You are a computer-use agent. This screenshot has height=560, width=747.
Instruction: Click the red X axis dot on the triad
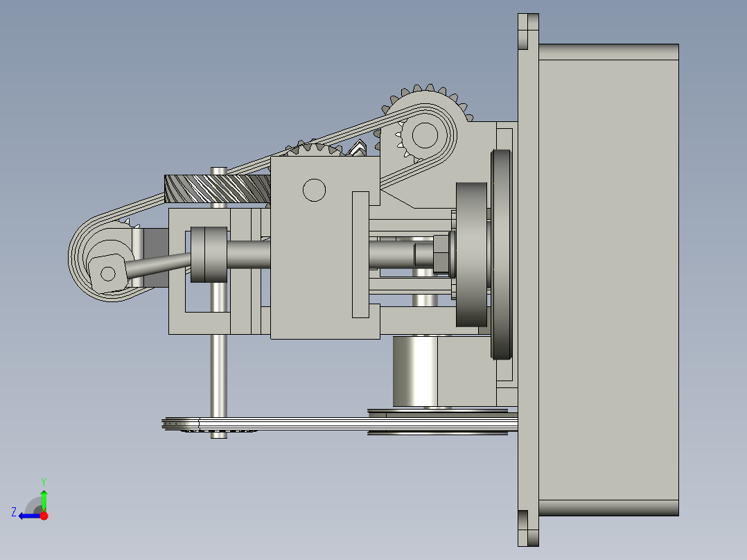pos(44,516)
